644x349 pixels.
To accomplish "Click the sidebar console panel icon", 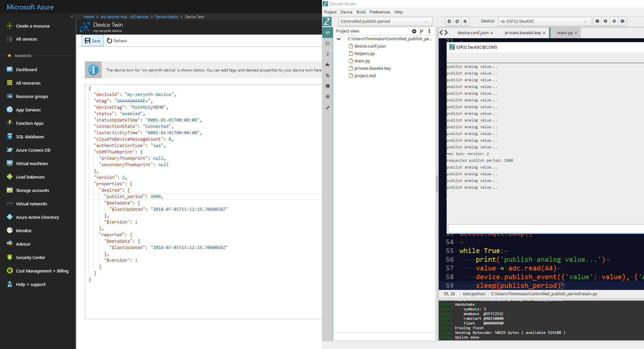I will pos(327,86).
